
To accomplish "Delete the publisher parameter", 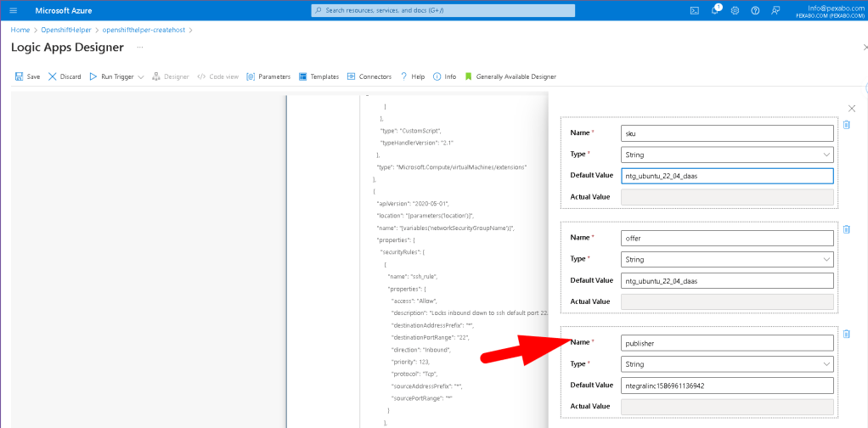I will click(847, 334).
